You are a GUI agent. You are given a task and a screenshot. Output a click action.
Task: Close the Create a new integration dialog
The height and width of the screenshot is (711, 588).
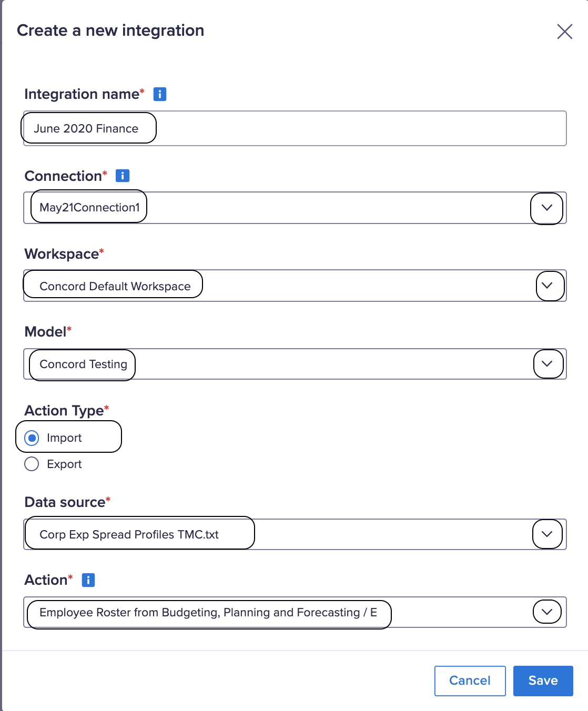pyautogui.click(x=565, y=32)
